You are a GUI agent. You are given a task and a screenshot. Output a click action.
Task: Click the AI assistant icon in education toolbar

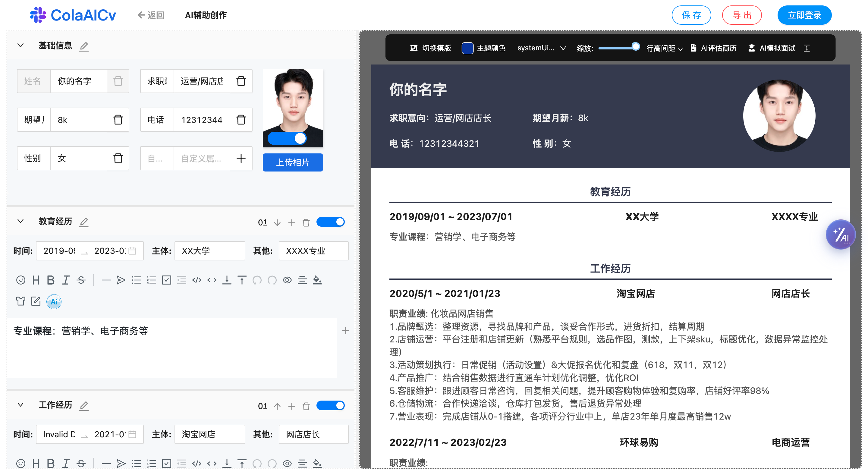54,301
